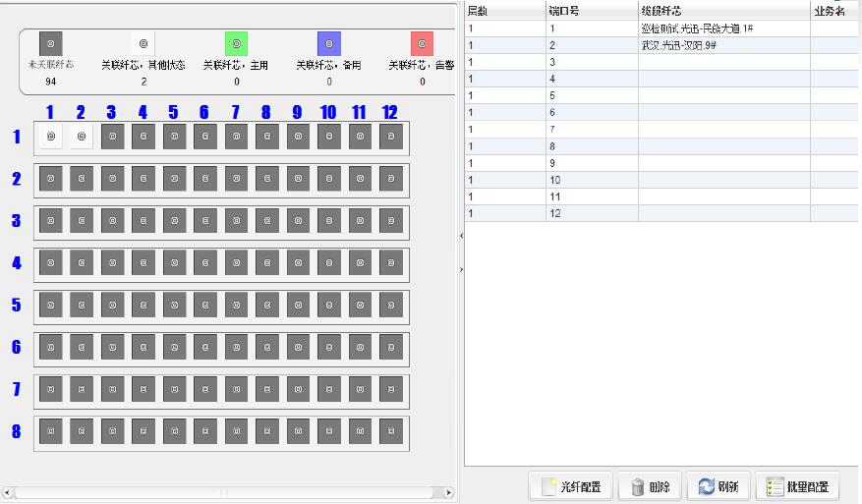Sort table by 端口号 column header

point(591,11)
